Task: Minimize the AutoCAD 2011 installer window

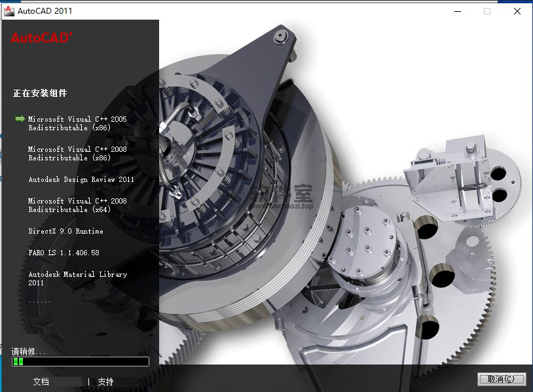Action: tap(456, 10)
